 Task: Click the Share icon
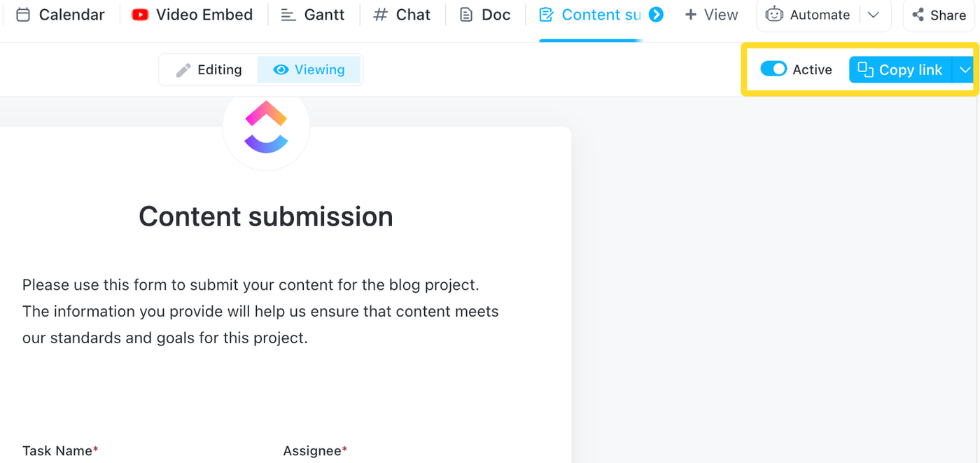[x=918, y=14]
